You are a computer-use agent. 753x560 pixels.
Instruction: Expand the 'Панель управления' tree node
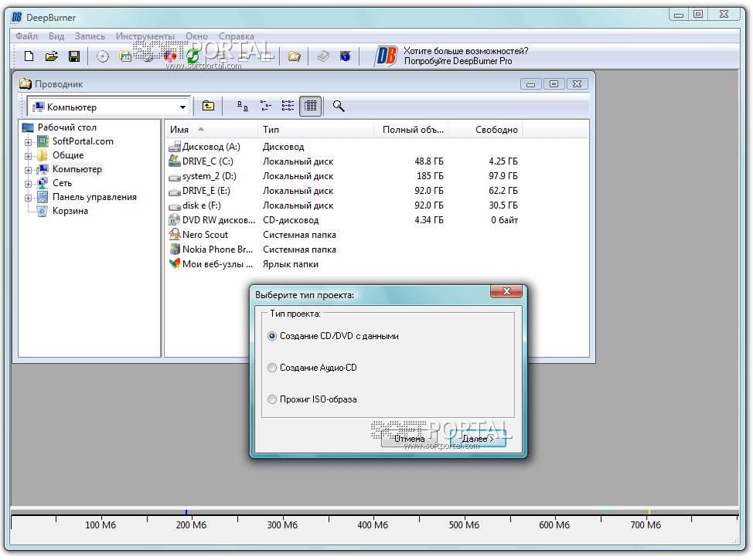coord(29,198)
